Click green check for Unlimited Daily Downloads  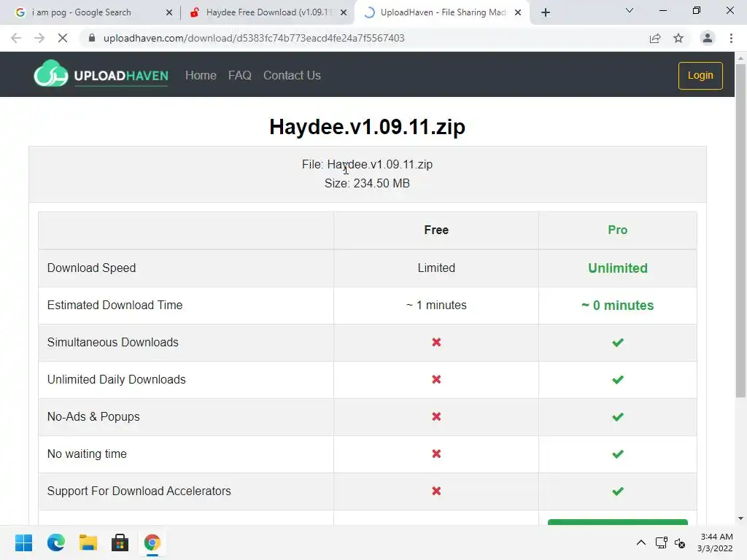617,379
